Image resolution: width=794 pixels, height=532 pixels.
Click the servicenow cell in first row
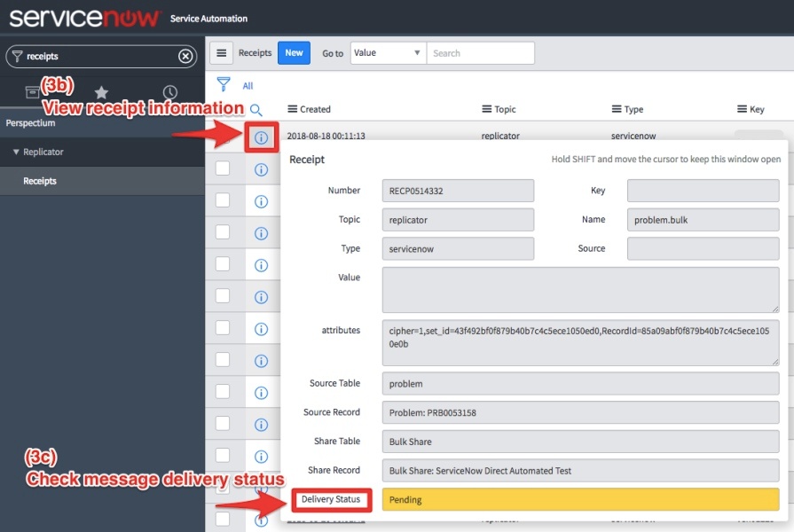tap(633, 136)
